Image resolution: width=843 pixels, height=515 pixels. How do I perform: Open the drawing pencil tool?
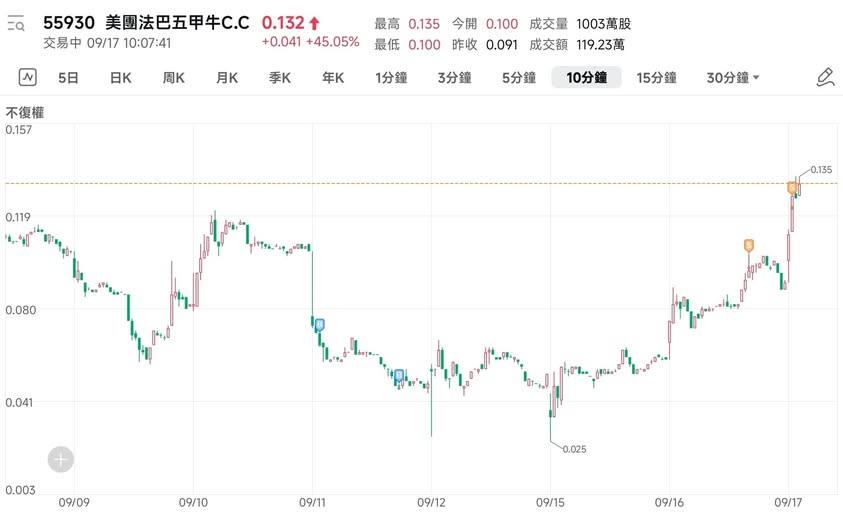click(x=825, y=77)
